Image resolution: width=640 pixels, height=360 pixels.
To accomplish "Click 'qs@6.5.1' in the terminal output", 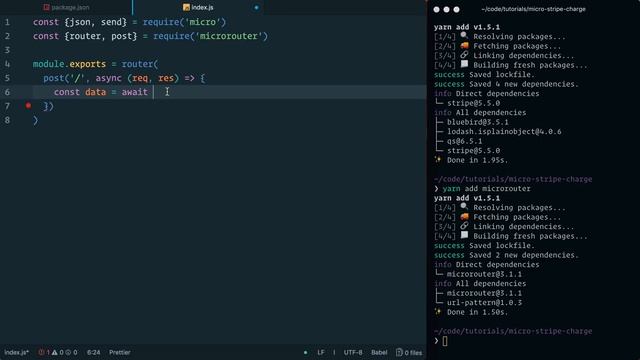I will point(464,141).
